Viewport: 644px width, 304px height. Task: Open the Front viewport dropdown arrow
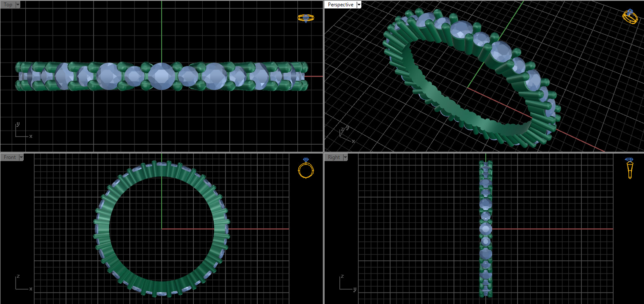[x=21, y=157]
